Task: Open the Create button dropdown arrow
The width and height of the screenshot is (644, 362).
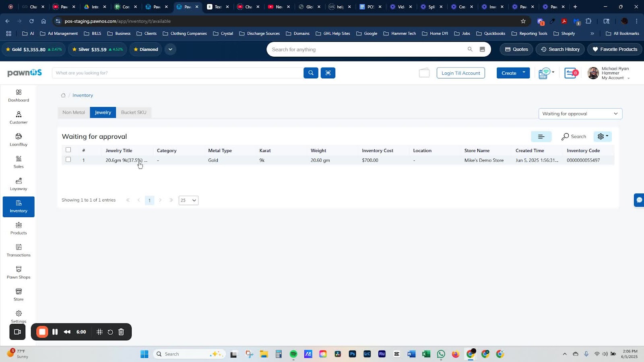Action: (x=524, y=72)
